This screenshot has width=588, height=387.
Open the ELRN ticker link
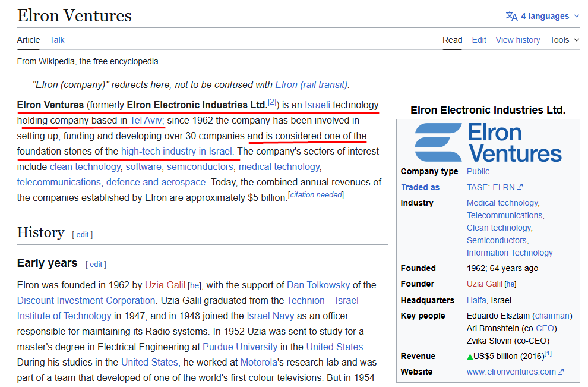point(504,187)
